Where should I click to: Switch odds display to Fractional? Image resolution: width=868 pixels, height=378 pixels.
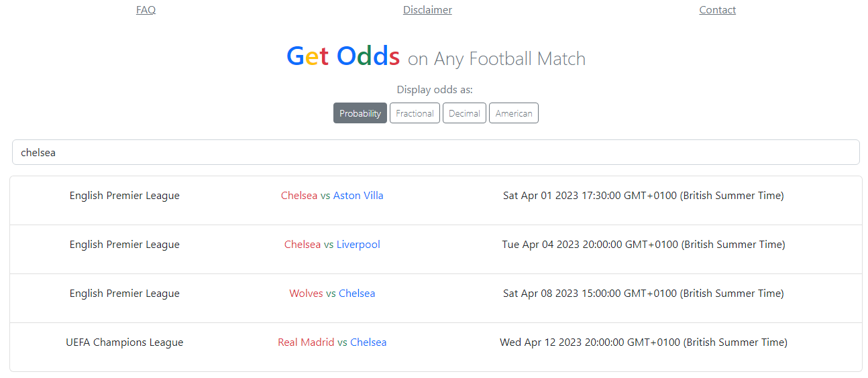tap(415, 113)
